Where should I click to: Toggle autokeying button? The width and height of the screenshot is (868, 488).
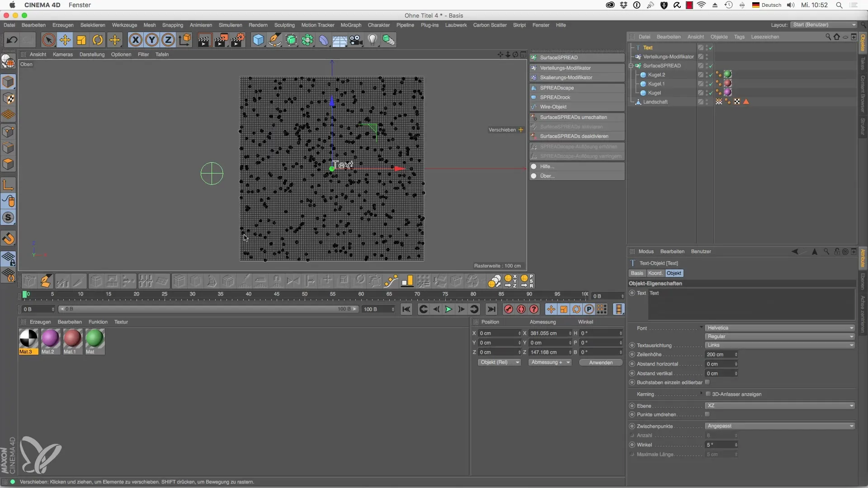pyautogui.click(x=521, y=309)
